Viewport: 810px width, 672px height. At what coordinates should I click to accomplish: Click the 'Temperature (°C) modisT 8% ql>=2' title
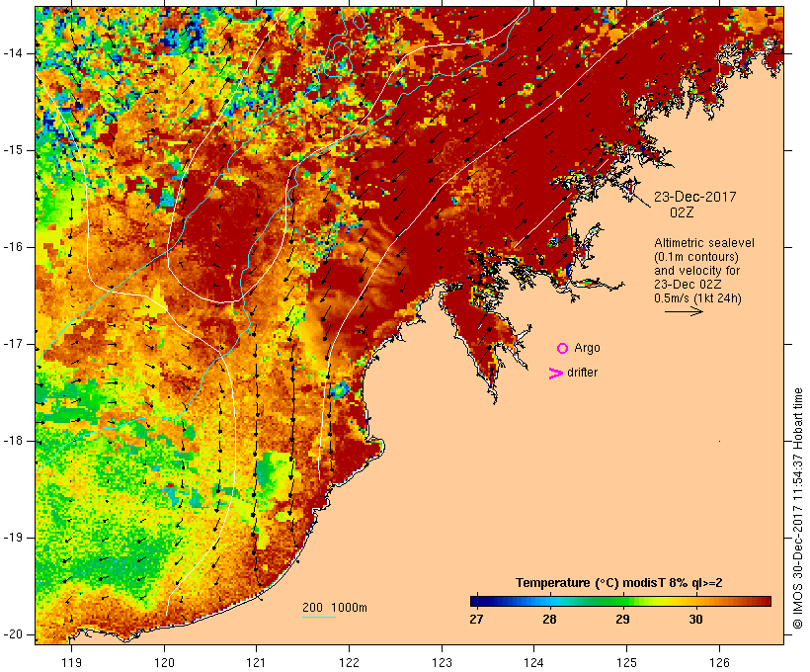coord(619,583)
